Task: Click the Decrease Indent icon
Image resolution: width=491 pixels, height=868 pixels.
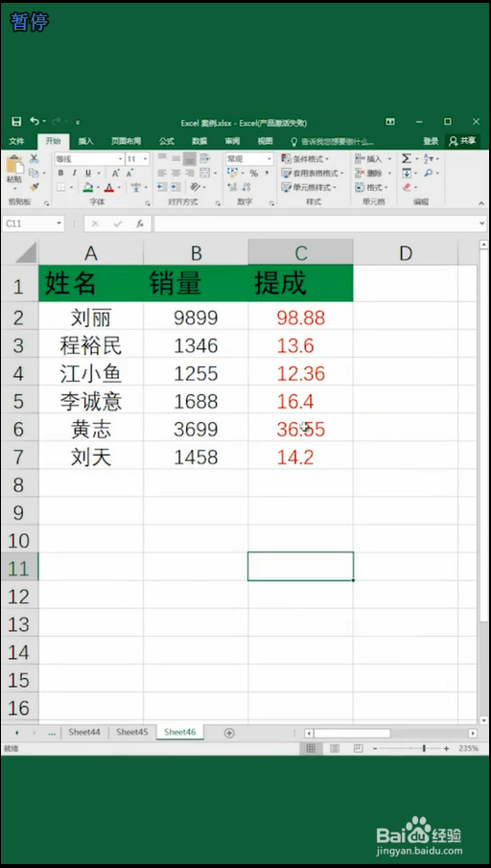Action: click(x=162, y=187)
